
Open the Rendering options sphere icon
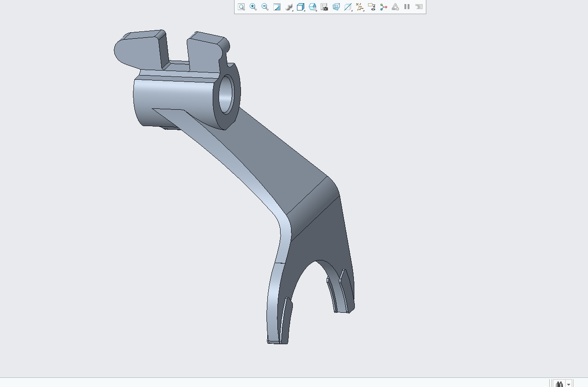pos(289,7)
